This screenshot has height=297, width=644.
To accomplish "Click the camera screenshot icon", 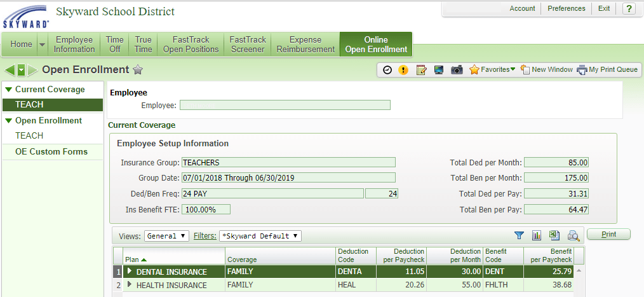I will coord(457,70).
